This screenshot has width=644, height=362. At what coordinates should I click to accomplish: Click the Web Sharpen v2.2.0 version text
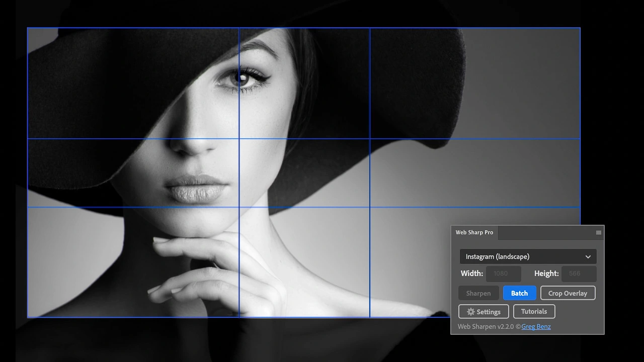tap(486, 327)
